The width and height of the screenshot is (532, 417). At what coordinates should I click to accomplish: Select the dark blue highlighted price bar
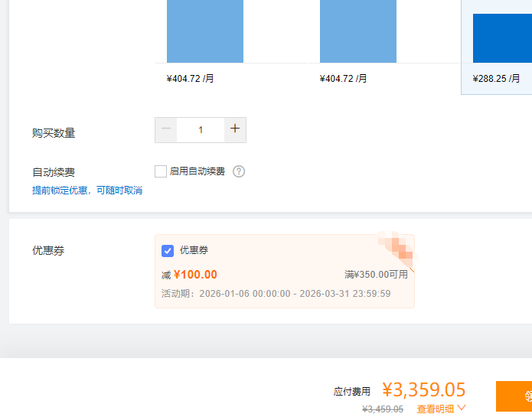click(501, 38)
